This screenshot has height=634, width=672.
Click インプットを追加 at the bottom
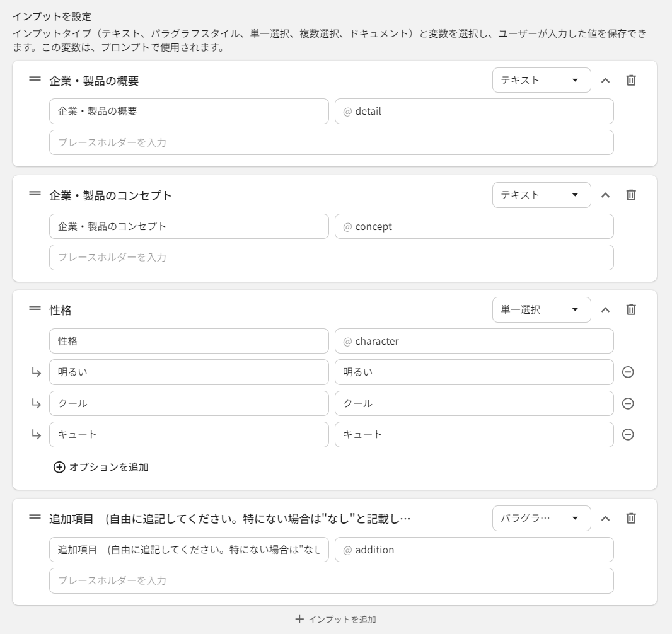pos(335,620)
